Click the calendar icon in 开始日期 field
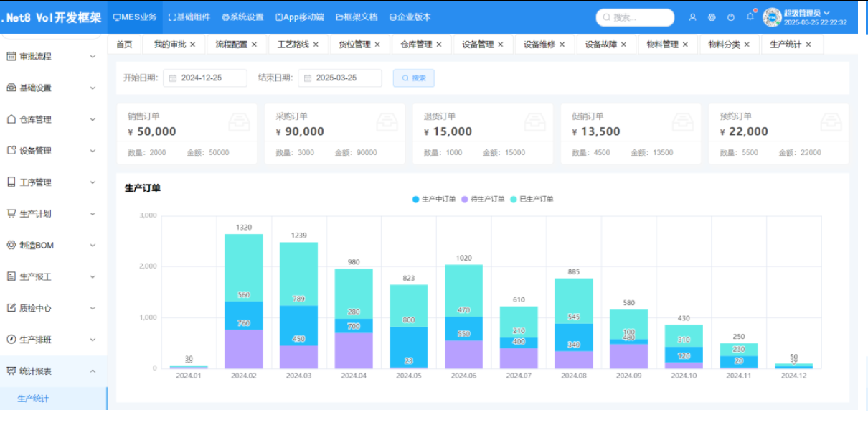The width and height of the screenshot is (868, 433). 173,78
